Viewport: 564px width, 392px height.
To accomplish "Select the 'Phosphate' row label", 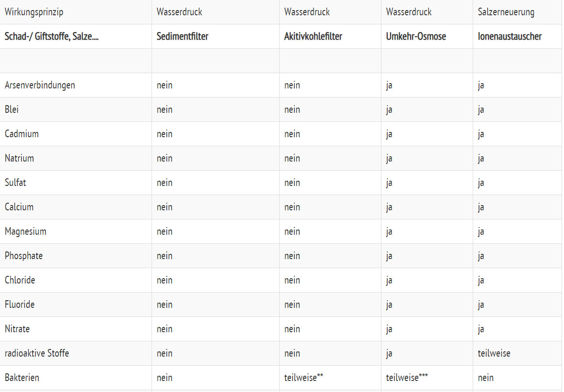I will (x=23, y=256).
